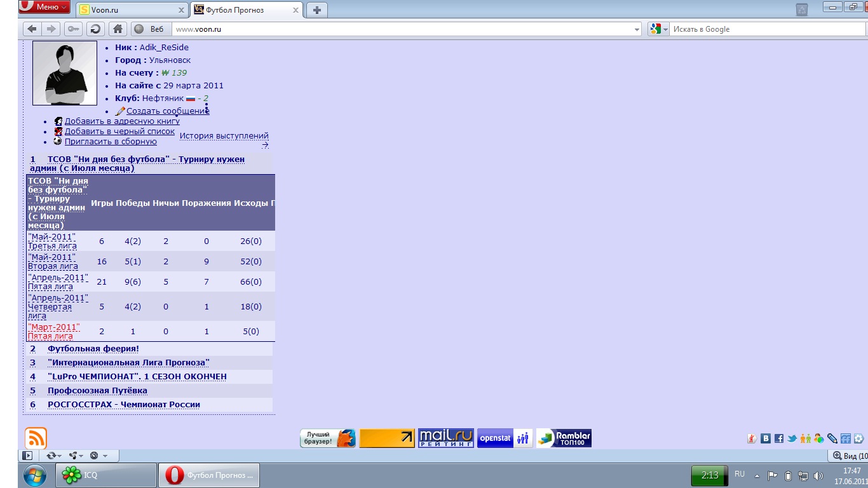Share page via VKontakte icon

766,438
